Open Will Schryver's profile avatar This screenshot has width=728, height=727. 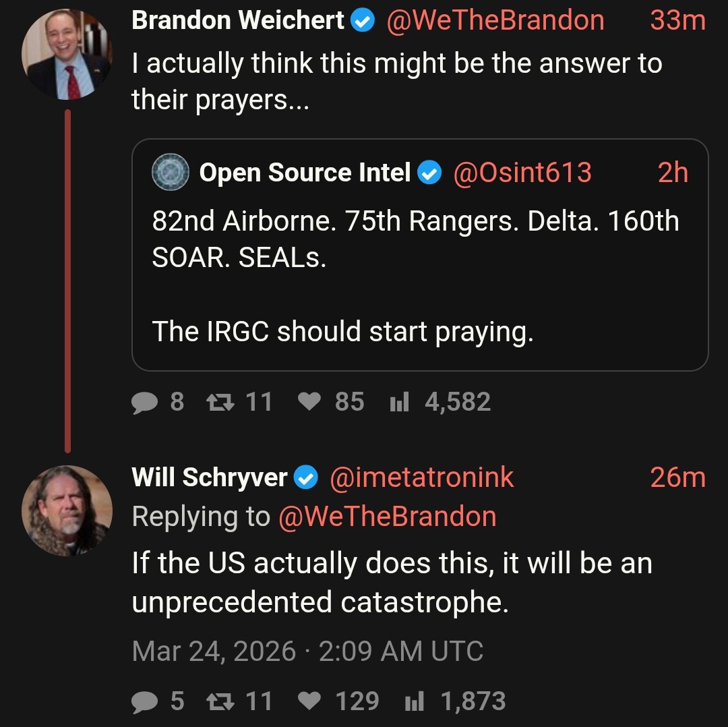point(67,511)
